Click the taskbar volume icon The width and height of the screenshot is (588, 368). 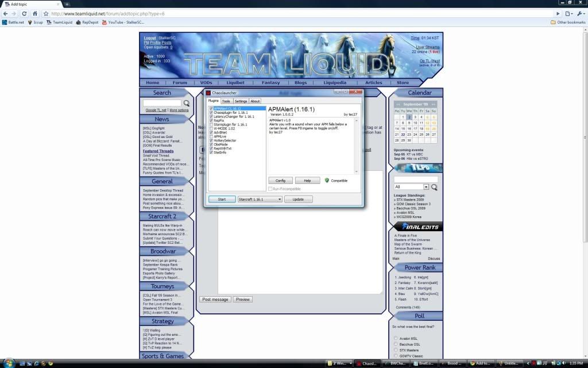(x=564, y=363)
